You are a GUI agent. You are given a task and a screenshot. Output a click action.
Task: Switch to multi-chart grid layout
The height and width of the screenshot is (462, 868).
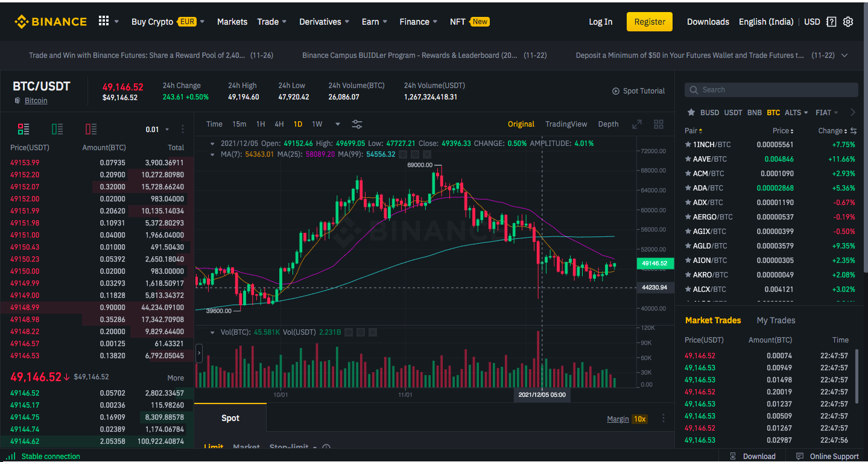(x=659, y=124)
